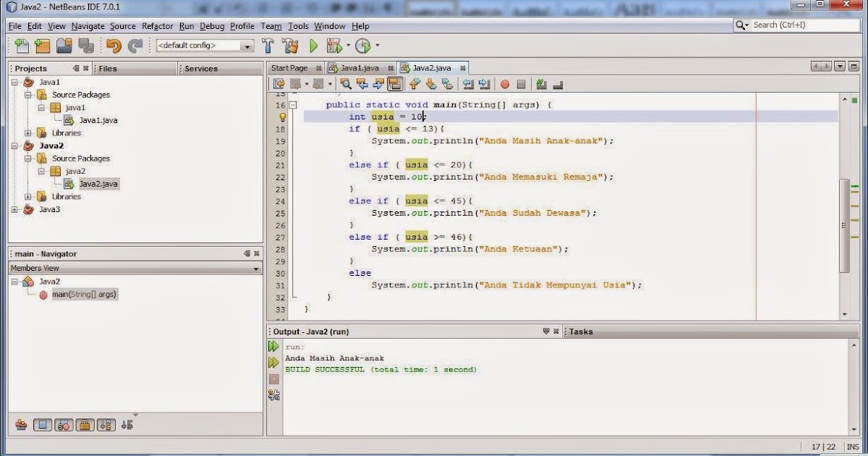Stop the running process in Output panel
The height and width of the screenshot is (456, 868).
pos(273,379)
